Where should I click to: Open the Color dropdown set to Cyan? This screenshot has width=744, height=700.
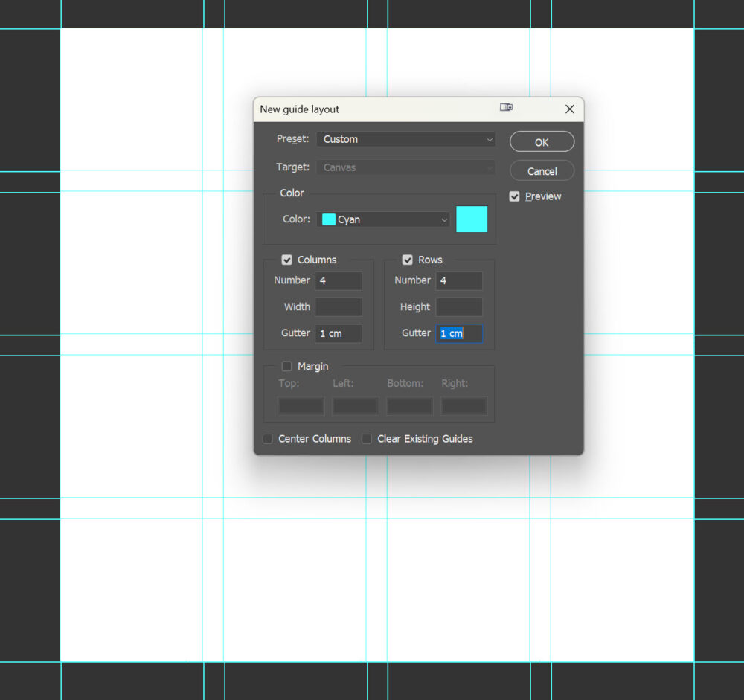click(383, 219)
